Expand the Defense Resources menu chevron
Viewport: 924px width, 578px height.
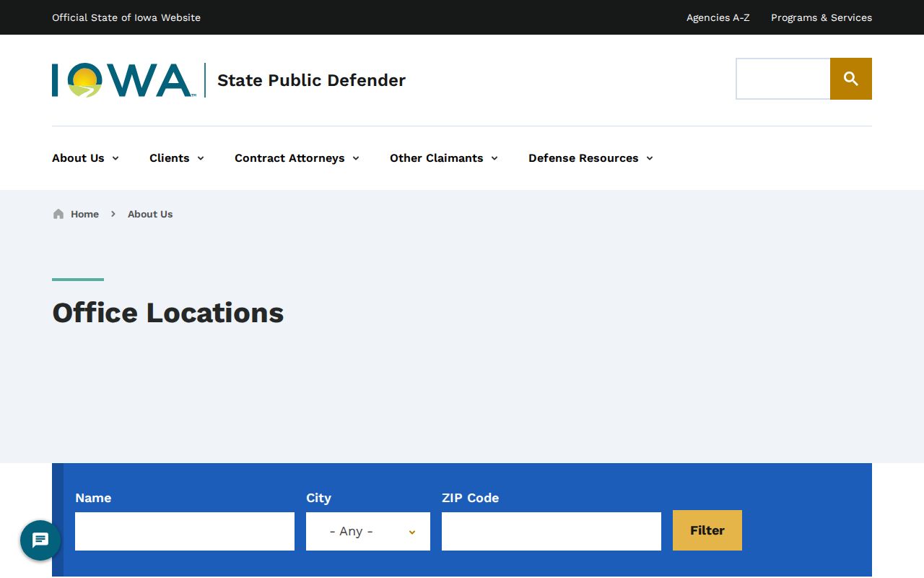(x=650, y=158)
